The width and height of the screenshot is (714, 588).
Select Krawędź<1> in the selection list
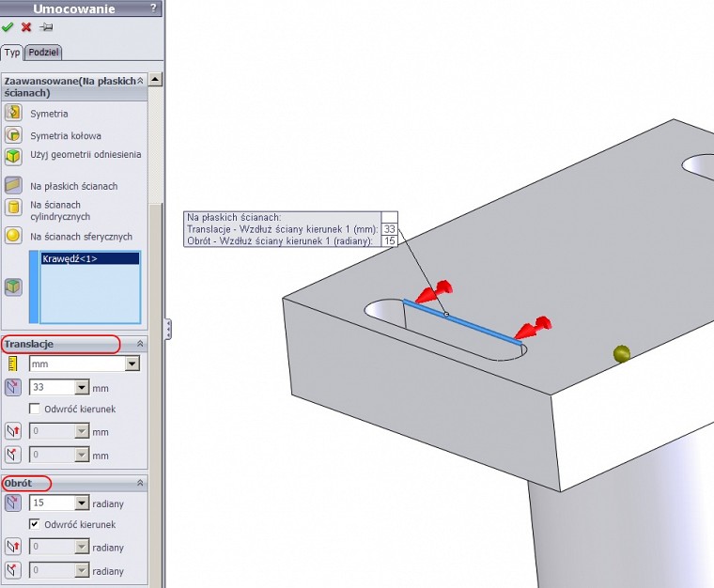[x=90, y=258]
